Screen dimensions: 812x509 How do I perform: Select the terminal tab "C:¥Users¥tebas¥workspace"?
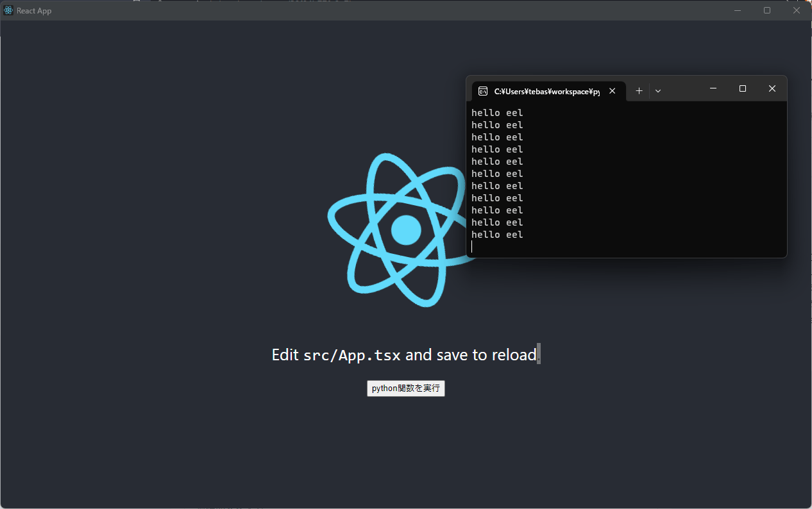coord(548,91)
